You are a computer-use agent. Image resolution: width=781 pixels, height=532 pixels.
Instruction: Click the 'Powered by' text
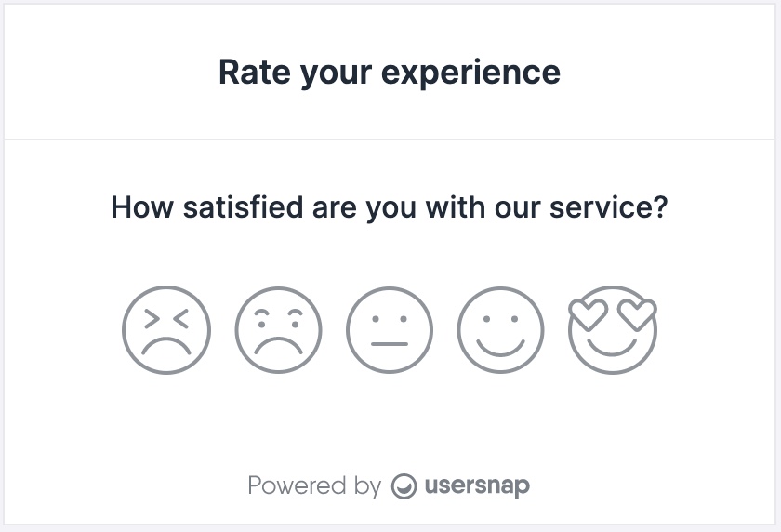click(314, 485)
